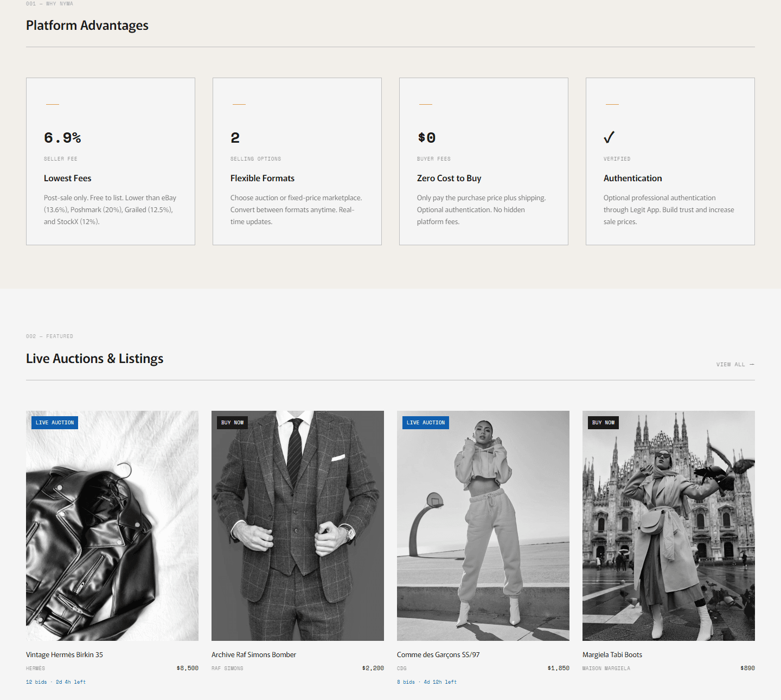Open the Archive Raf Simons Bomber image
The image size is (781, 700).
tap(298, 526)
